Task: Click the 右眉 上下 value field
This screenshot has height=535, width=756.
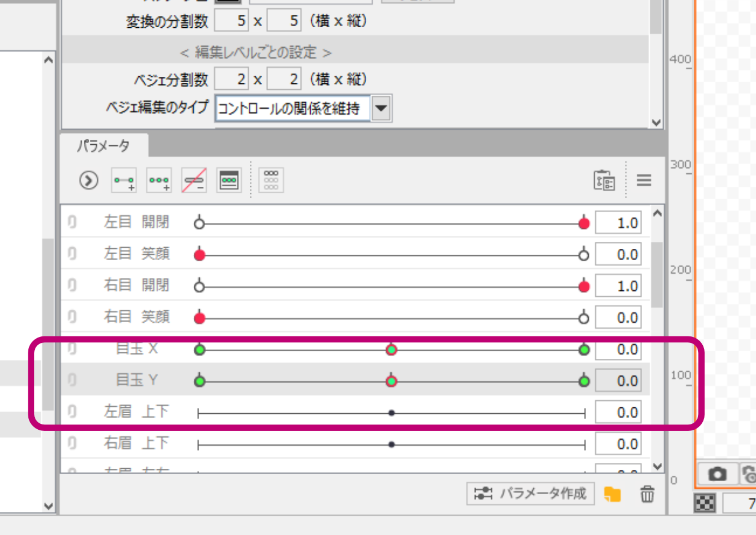Action: point(618,444)
